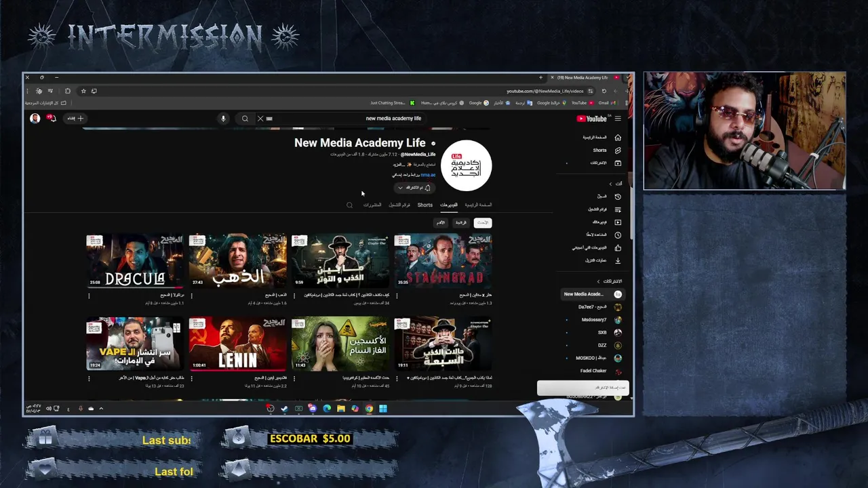Open File Explorer from taskbar
The image size is (868, 488).
point(341,409)
